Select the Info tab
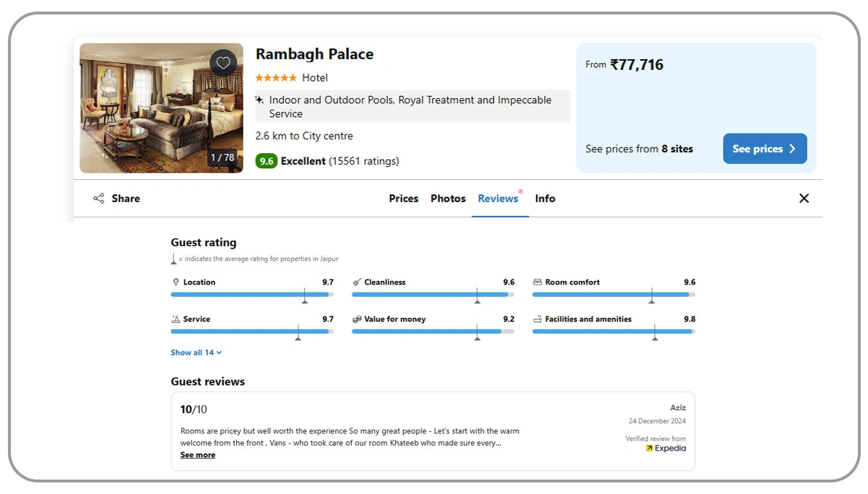 point(545,198)
